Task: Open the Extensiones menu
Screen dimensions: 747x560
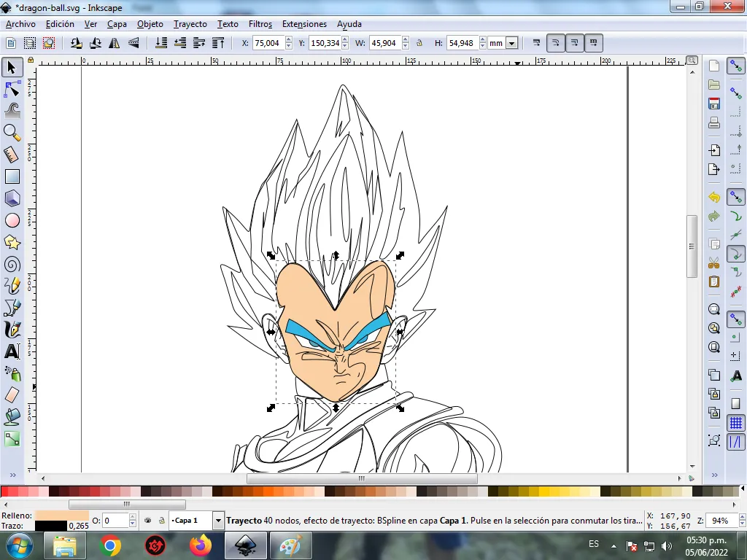Action: 304,24
